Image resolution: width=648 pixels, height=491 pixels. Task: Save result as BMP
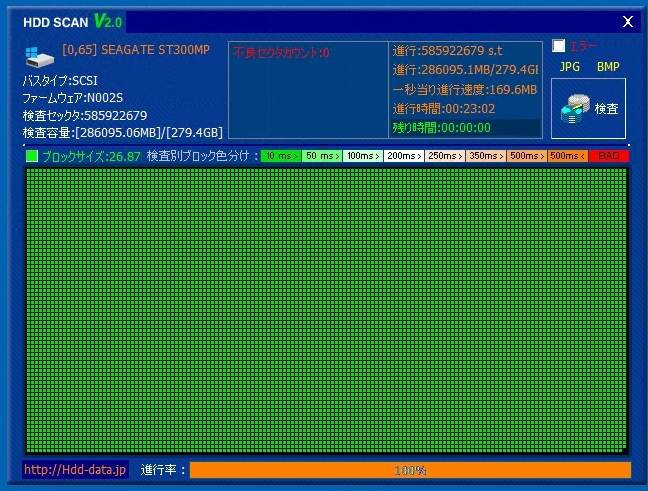(x=608, y=67)
